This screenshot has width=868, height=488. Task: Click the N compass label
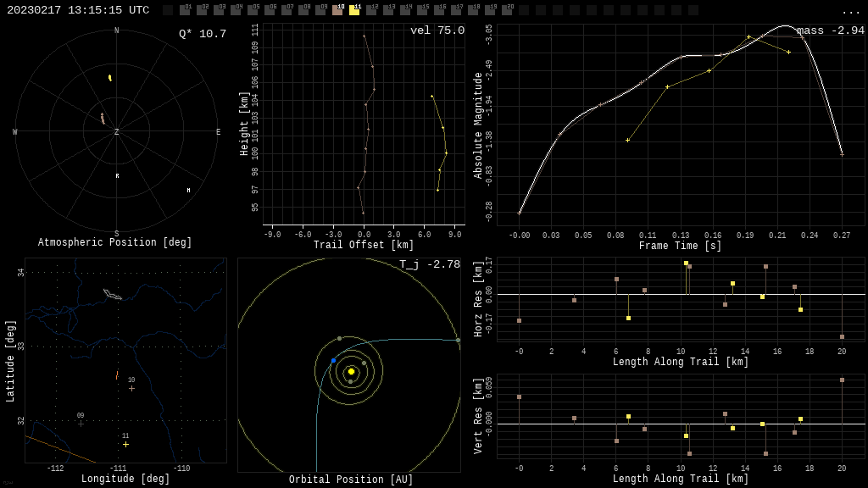(116, 30)
